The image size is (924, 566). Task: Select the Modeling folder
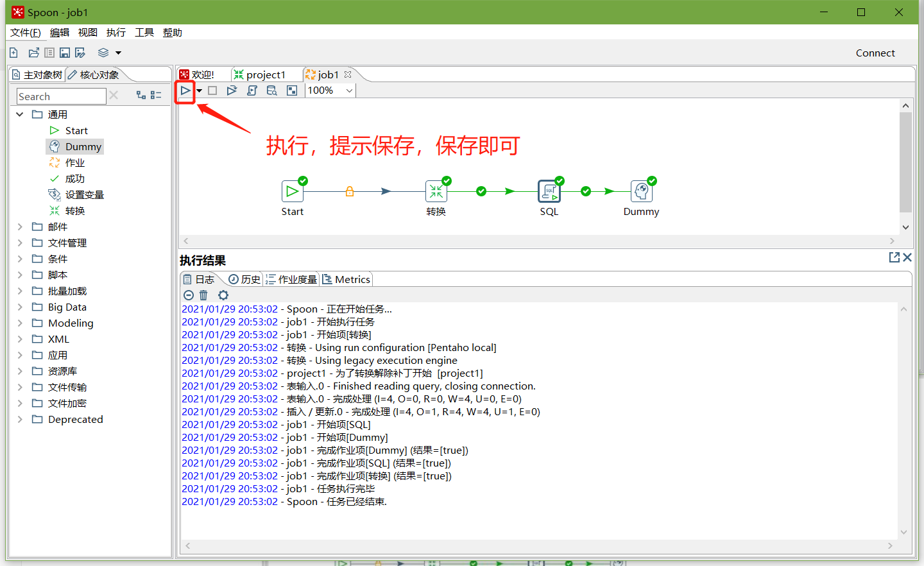63,323
